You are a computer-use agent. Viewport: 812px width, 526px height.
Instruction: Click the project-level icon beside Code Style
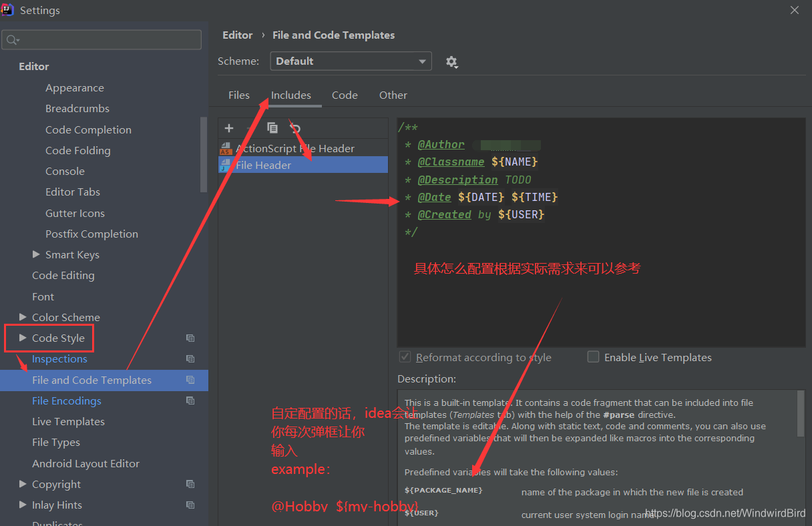[x=190, y=338]
